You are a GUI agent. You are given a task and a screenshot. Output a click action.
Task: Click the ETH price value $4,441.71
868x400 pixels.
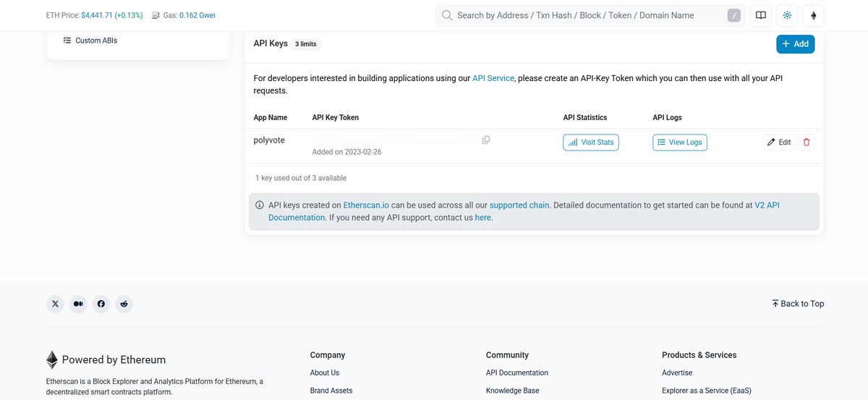pyautogui.click(x=96, y=15)
